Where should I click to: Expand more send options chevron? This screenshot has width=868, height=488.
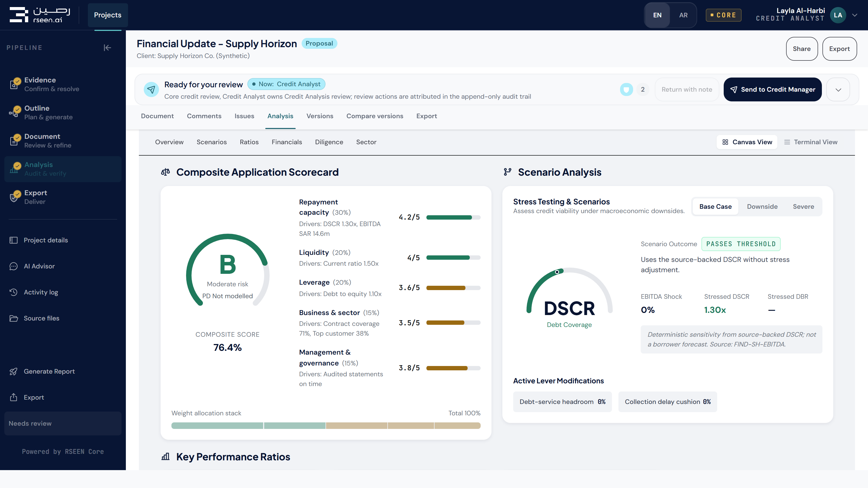point(838,89)
